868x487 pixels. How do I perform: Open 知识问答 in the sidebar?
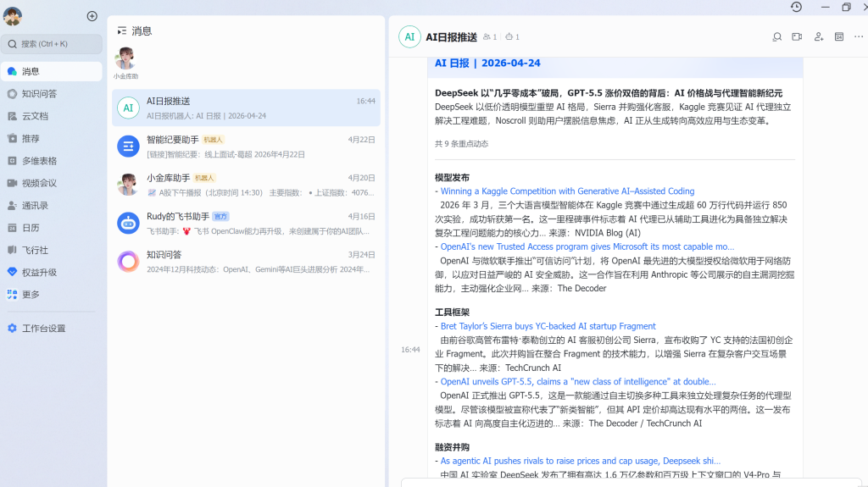[x=52, y=93]
